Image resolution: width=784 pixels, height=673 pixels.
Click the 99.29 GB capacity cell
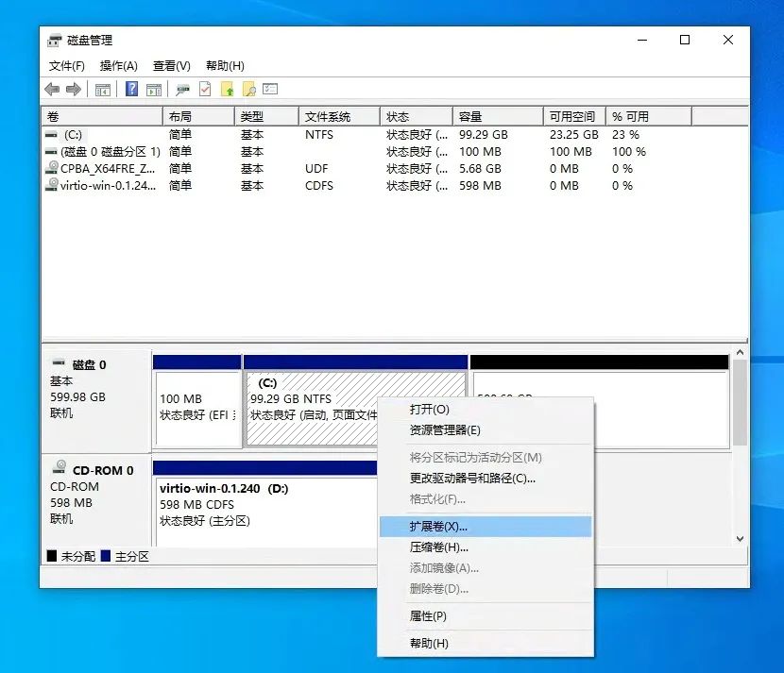pyautogui.click(x=484, y=135)
